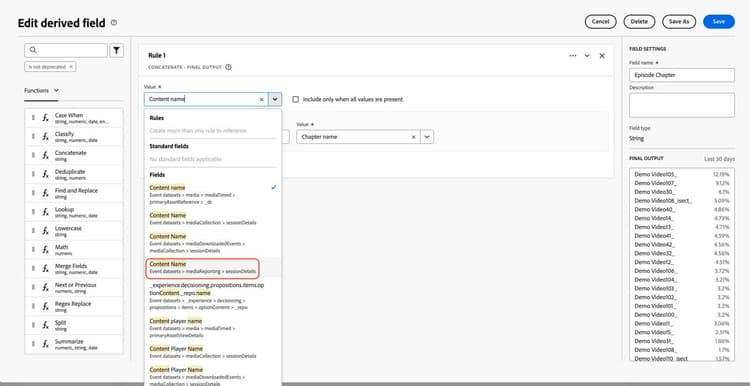
Task: Grab the drag handle for Summarize
Action: [x=33, y=344]
